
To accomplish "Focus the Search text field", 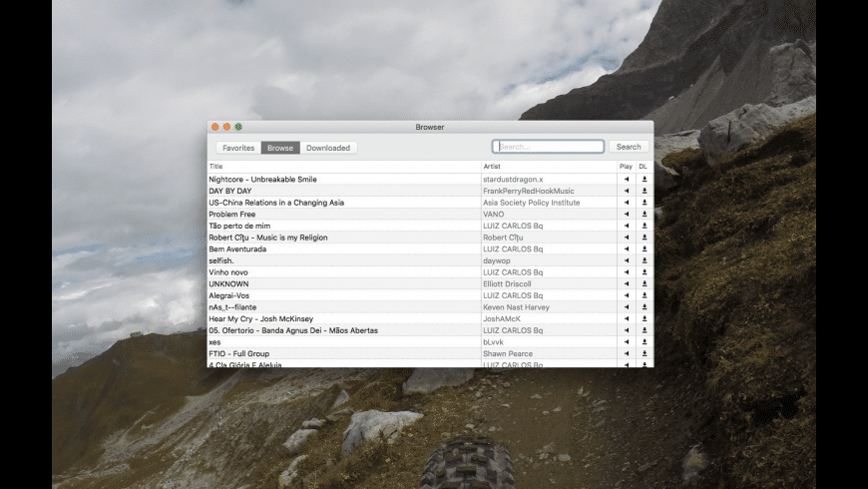I will point(548,147).
